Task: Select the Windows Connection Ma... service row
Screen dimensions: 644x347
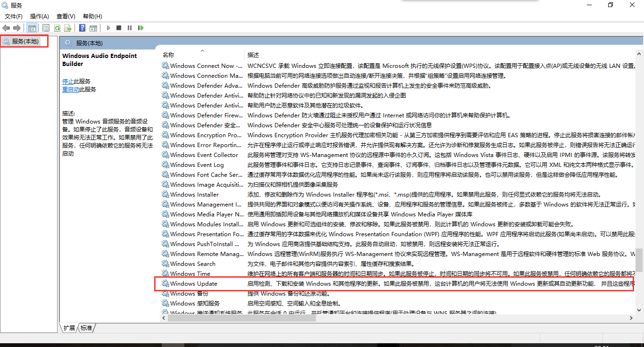Action: (398, 75)
